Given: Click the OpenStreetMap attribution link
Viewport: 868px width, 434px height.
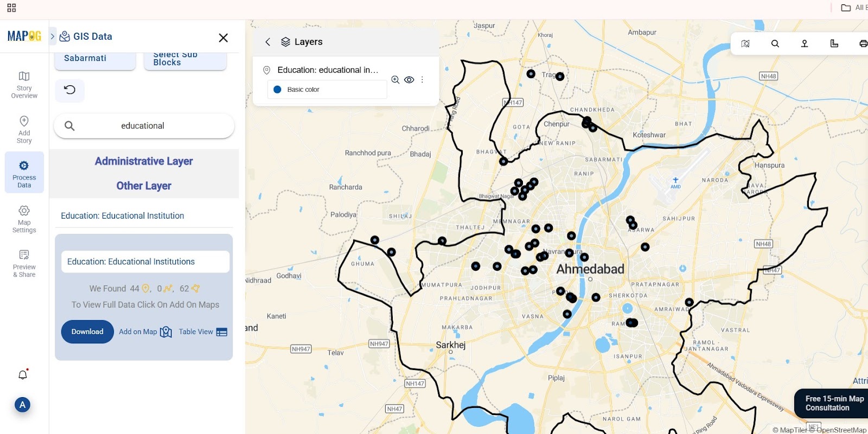Looking at the screenshot, I should point(841,430).
